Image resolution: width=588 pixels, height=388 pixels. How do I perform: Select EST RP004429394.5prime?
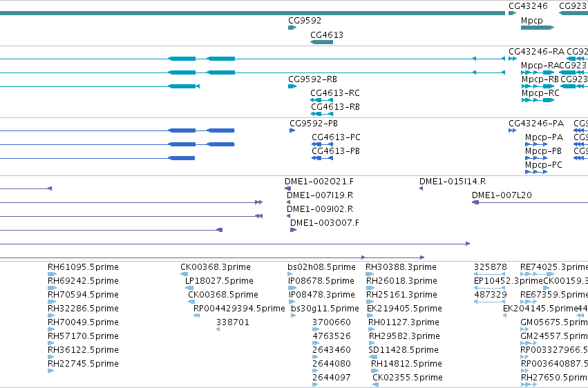[239, 309]
